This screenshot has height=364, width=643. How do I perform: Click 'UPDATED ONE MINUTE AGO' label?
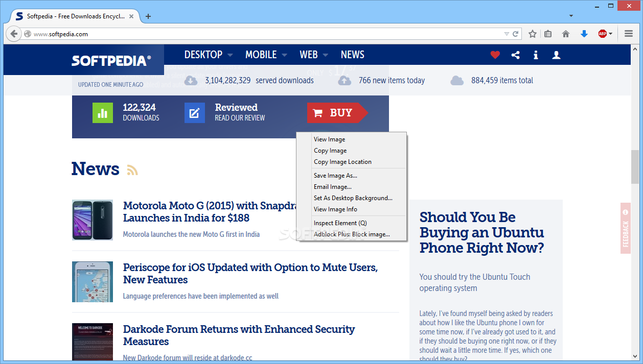(111, 85)
